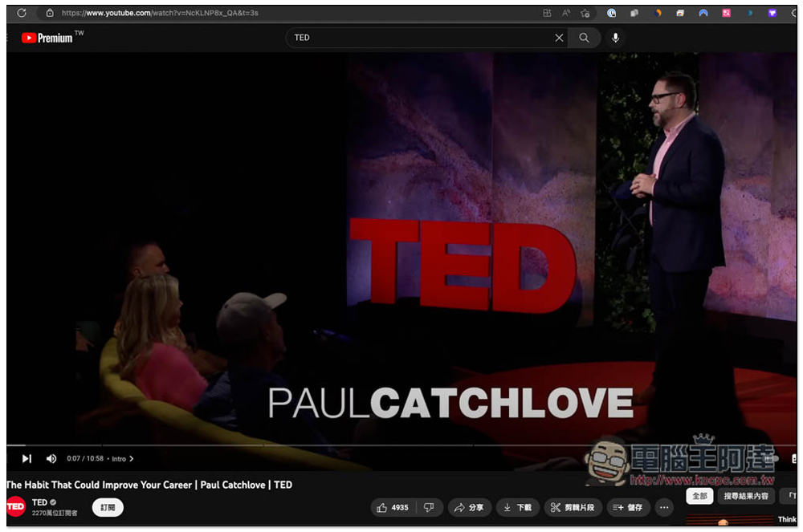Play the video with the play button
This screenshot has height=532, width=803.
coord(26,459)
